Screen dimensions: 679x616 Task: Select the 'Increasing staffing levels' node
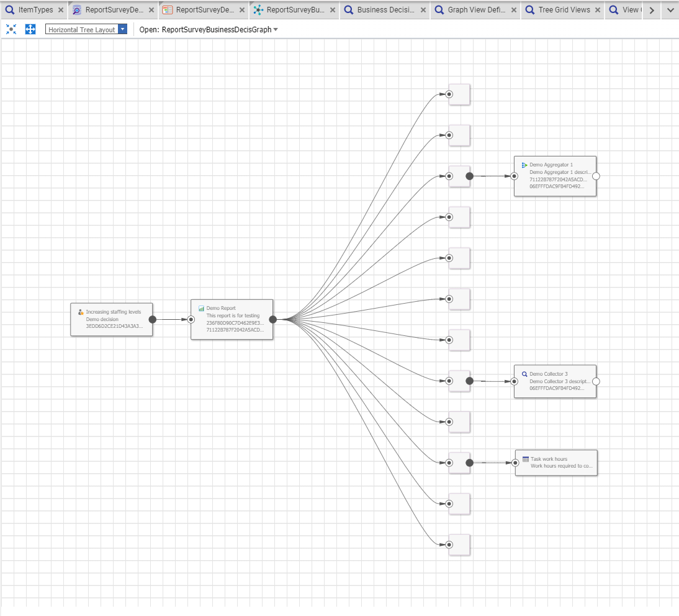(111, 319)
